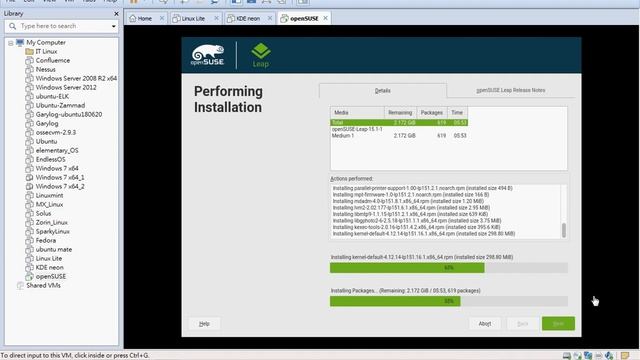Click the yellow message log icon in status bar
Image resolution: width=640 pixels, height=360 pixels.
(x=625, y=356)
